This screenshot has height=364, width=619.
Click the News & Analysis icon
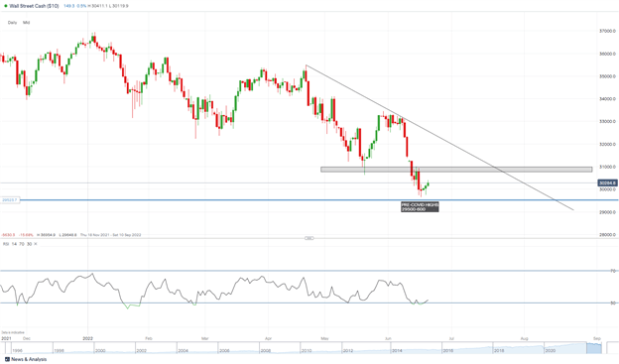pos(7,359)
